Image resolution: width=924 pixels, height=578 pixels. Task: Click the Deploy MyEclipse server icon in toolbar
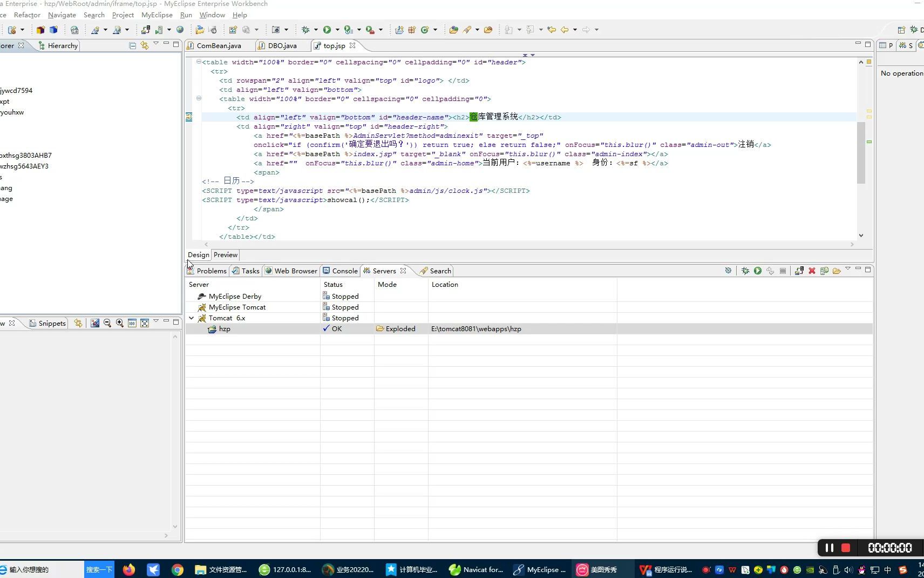(x=146, y=30)
